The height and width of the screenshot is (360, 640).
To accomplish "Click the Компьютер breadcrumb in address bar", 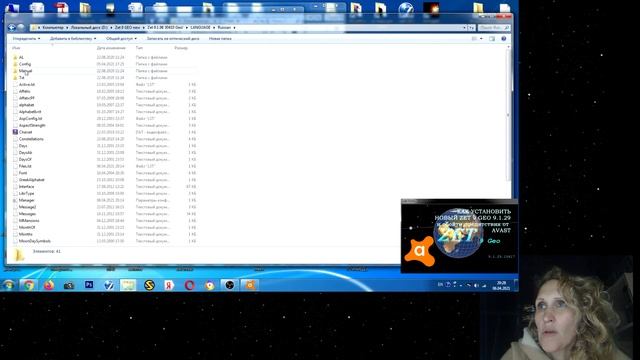I will [53, 27].
